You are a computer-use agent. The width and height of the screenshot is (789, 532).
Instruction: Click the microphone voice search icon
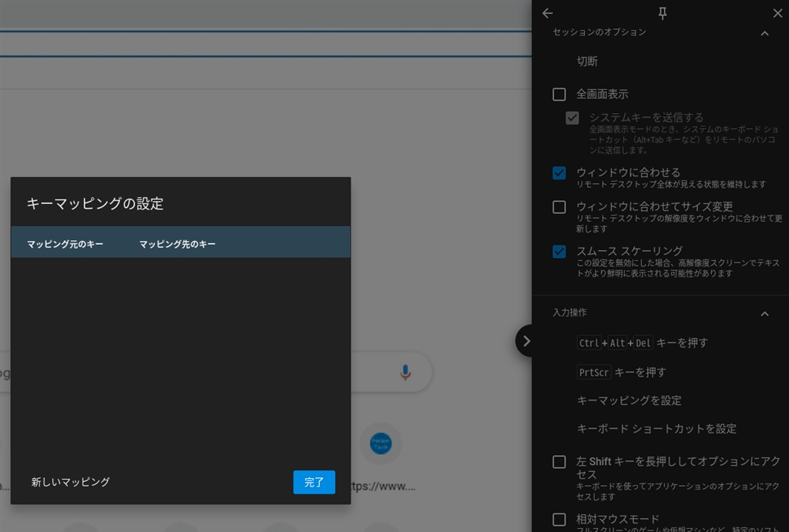[405, 372]
